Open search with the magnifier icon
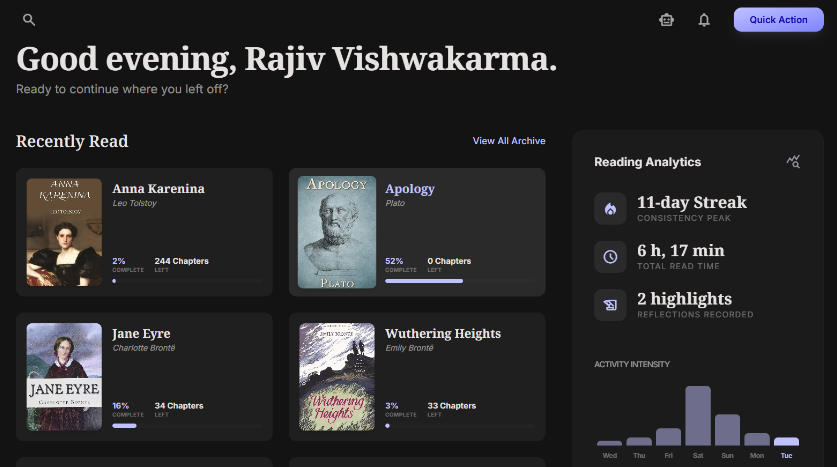Image resolution: width=837 pixels, height=467 pixels. pos(29,20)
